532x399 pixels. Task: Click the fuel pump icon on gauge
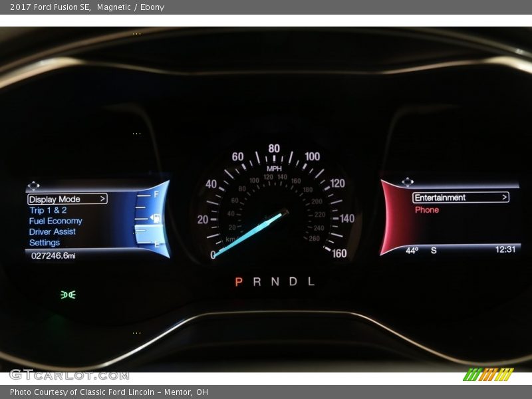coord(156,218)
